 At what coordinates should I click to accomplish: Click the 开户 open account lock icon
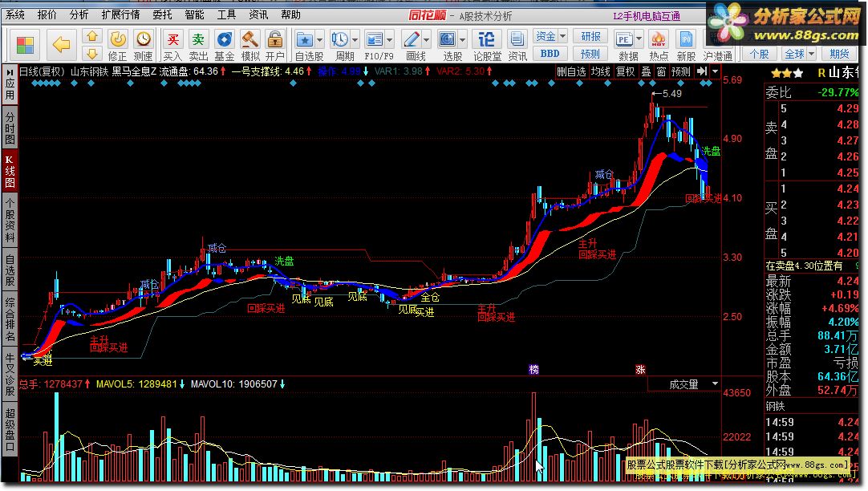tap(274, 39)
